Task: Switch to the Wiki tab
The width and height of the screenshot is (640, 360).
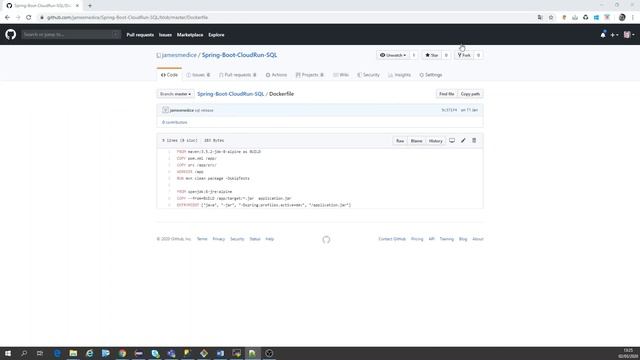Action: coord(341,75)
